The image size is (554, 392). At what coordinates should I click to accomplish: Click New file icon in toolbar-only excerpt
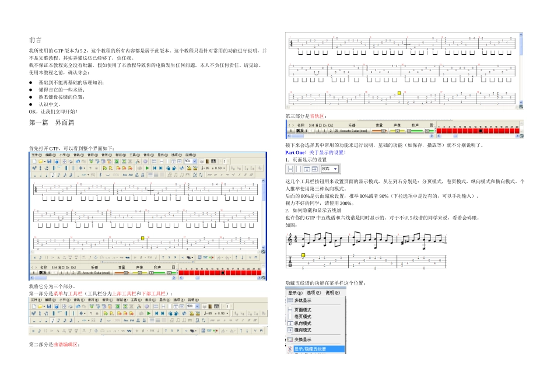(34, 306)
